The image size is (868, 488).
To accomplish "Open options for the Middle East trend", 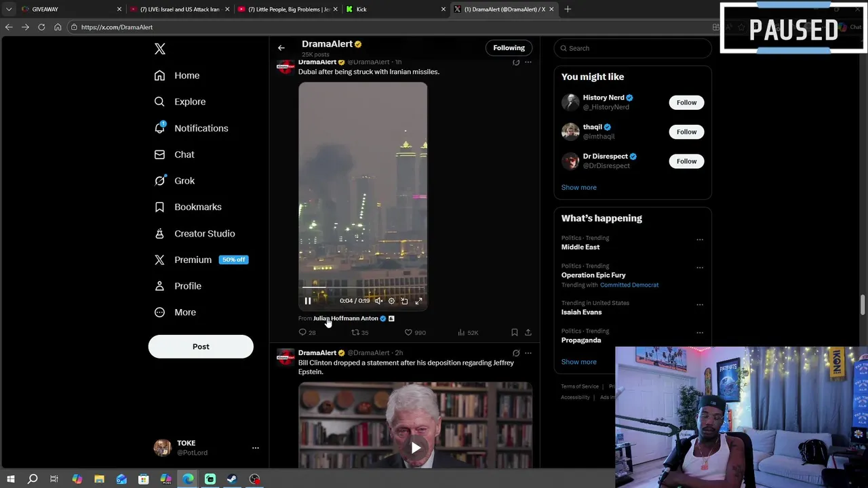I will pyautogui.click(x=700, y=239).
